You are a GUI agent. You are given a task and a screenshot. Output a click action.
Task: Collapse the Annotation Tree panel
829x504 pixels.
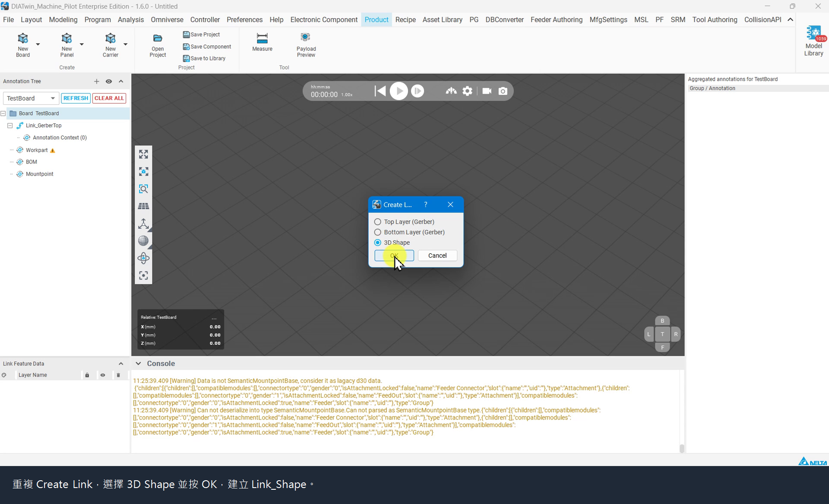click(121, 81)
